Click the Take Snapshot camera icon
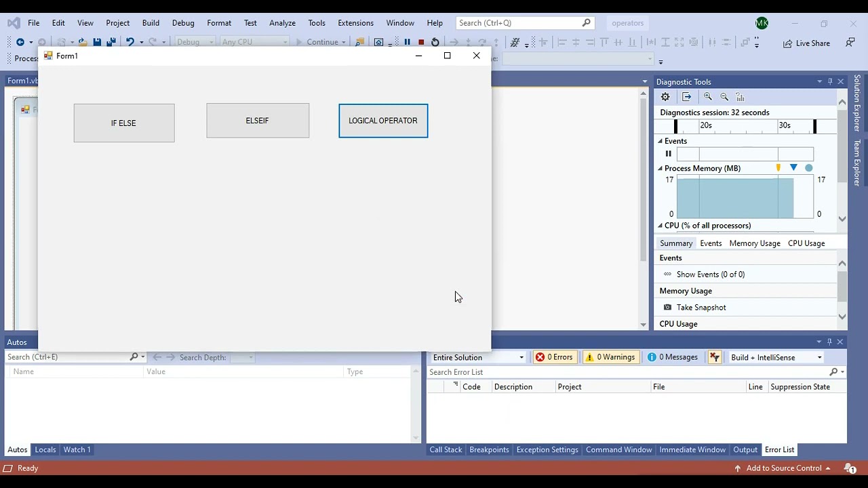This screenshot has height=488, width=868. [667, 308]
